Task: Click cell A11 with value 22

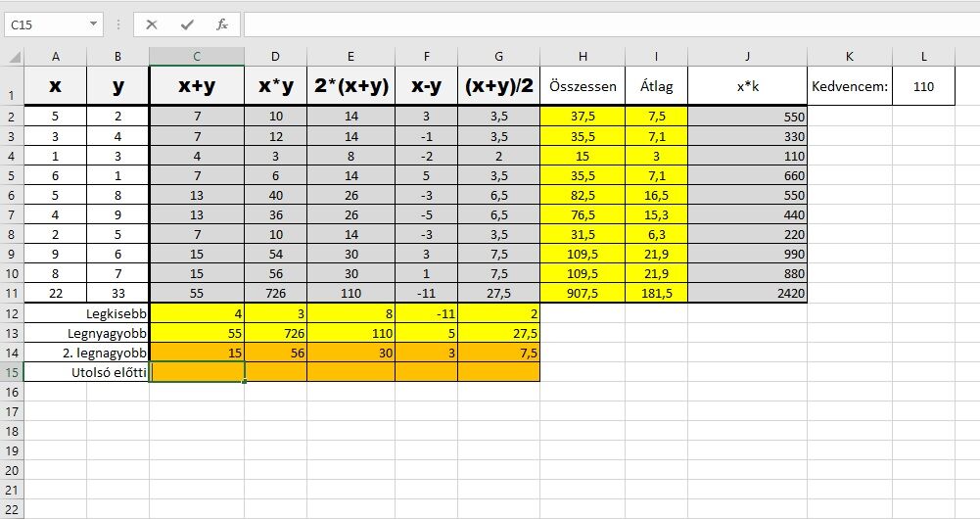Action: coord(55,293)
